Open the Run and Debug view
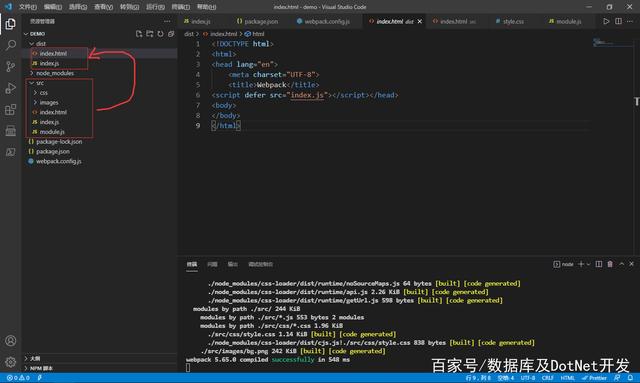 pyautogui.click(x=11, y=88)
